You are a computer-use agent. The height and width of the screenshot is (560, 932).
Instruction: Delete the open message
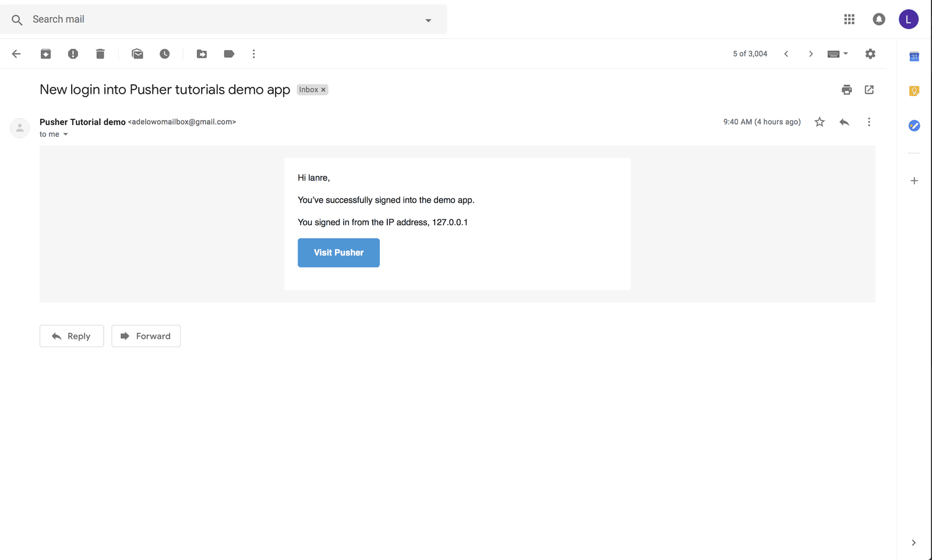(100, 54)
